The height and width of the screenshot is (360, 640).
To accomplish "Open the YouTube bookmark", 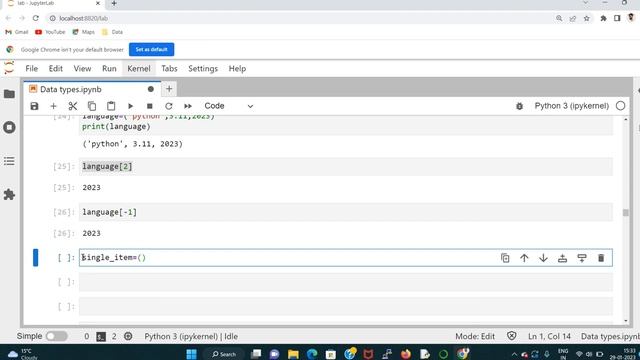I will [50, 32].
